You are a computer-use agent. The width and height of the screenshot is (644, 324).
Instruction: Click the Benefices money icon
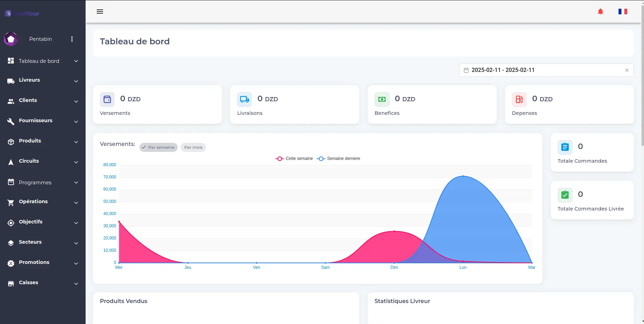[x=382, y=100]
